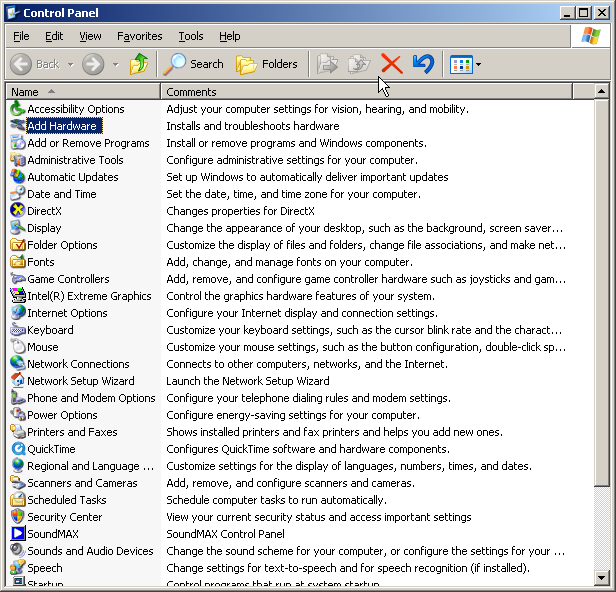Screen dimensions: 616x592
Task: Select the Power Options icon
Action: [17, 414]
